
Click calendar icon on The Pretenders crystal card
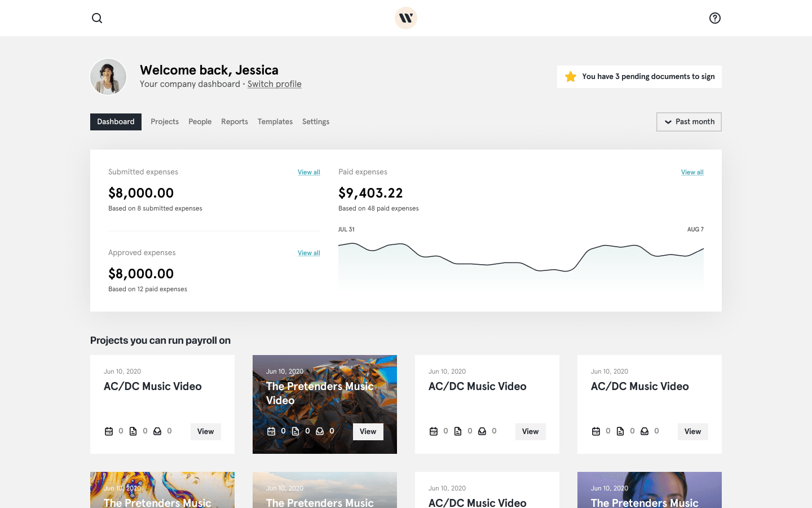click(271, 431)
